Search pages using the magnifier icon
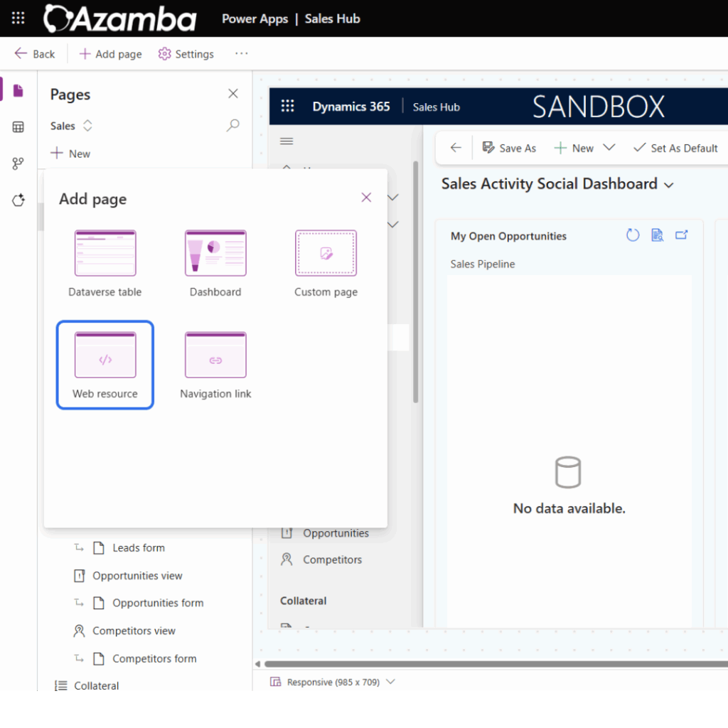Image resolution: width=728 pixels, height=728 pixels. [232, 126]
